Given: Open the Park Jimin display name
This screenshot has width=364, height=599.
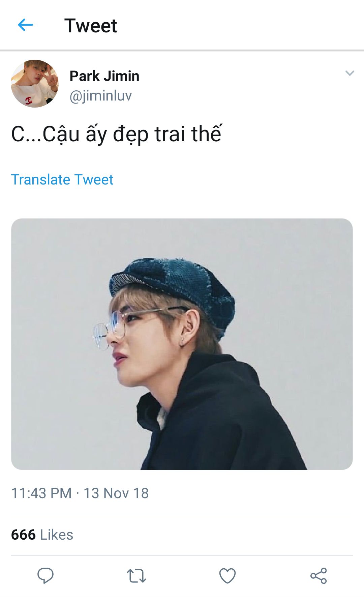Looking at the screenshot, I should pyautogui.click(x=104, y=76).
